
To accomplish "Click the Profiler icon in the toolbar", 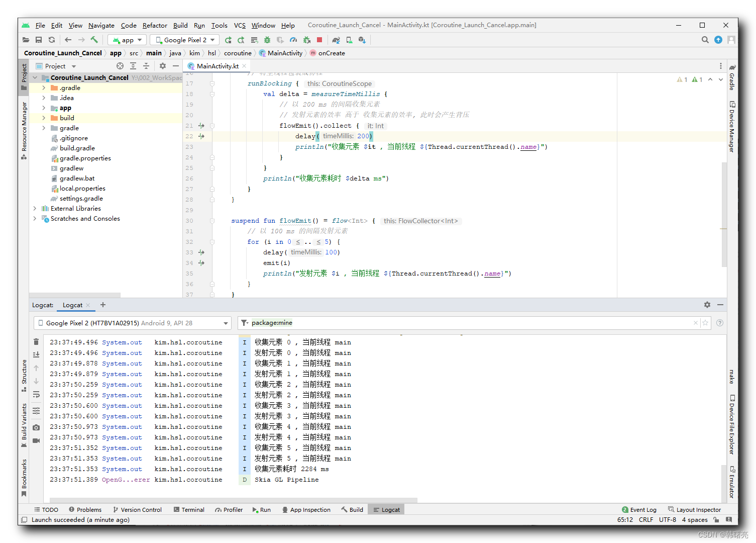I will pyautogui.click(x=293, y=40).
